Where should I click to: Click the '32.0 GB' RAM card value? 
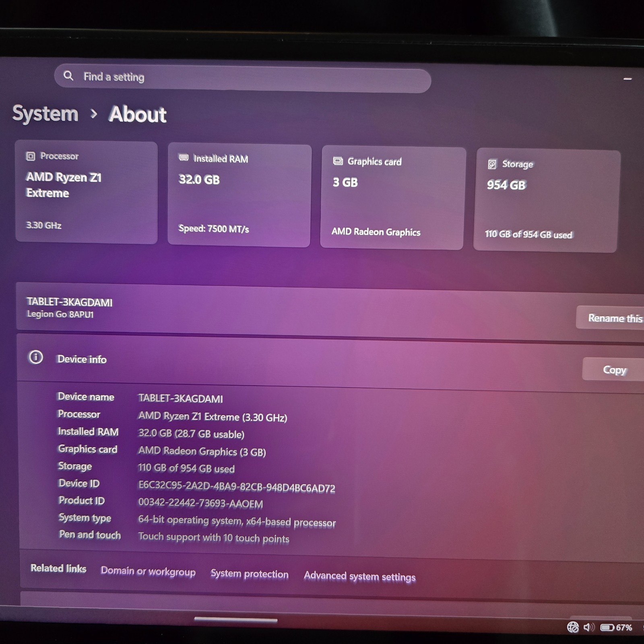click(x=199, y=180)
